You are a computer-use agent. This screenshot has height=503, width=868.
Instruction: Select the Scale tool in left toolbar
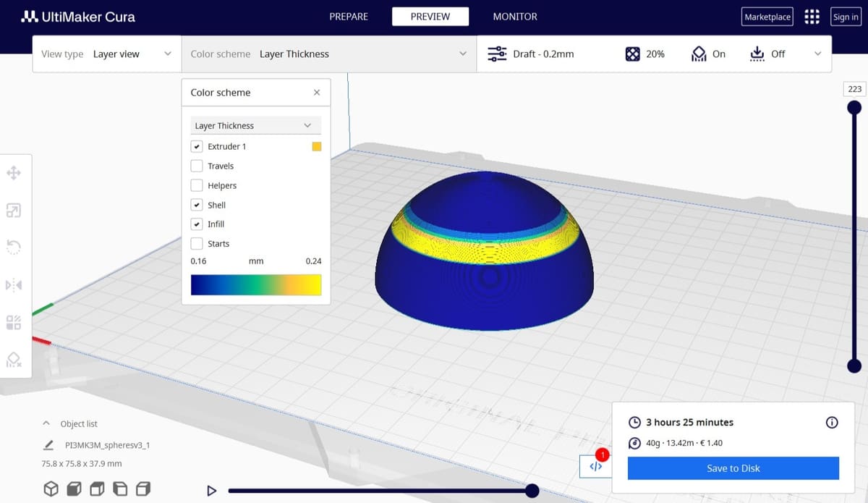click(13, 211)
